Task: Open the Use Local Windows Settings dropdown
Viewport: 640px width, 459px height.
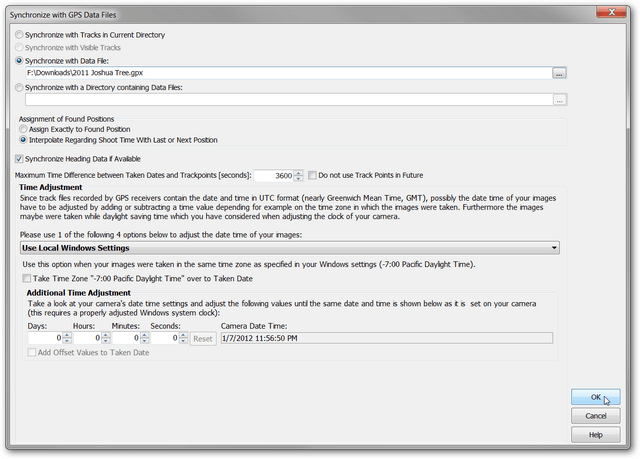Action: (289, 248)
